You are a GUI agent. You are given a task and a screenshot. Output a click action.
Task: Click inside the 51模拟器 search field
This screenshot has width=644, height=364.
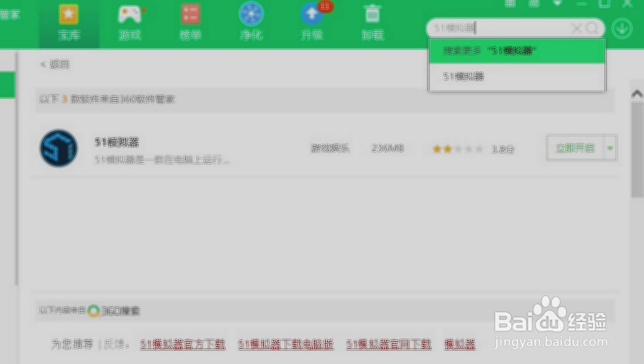pyautogui.click(x=500, y=28)
